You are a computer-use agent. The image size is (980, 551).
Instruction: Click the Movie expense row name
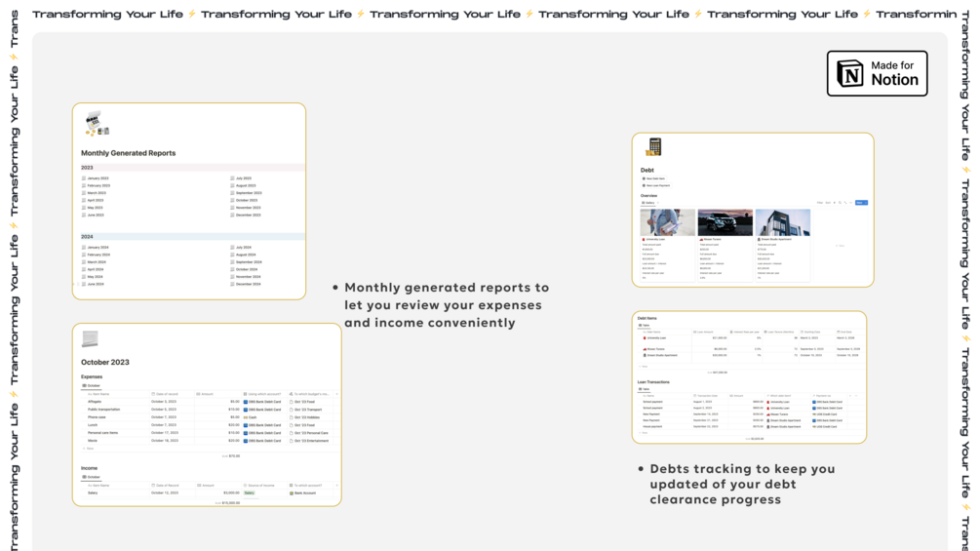coord(93,441)
